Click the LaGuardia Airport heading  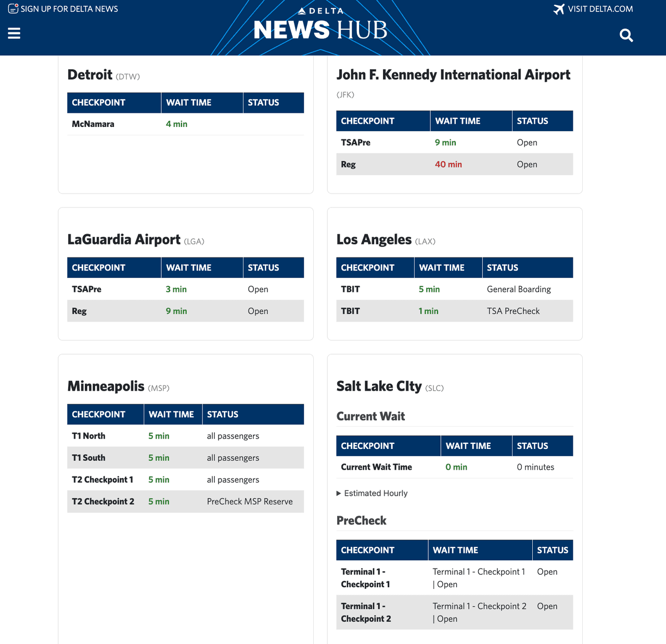124,239
